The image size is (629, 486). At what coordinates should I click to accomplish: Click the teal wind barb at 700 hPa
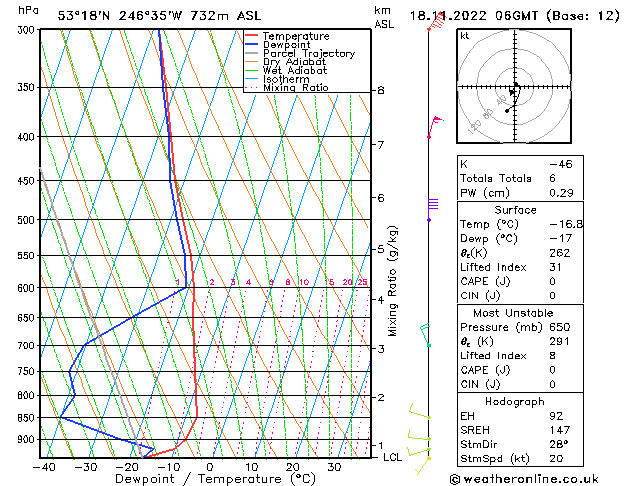point(426,335)
